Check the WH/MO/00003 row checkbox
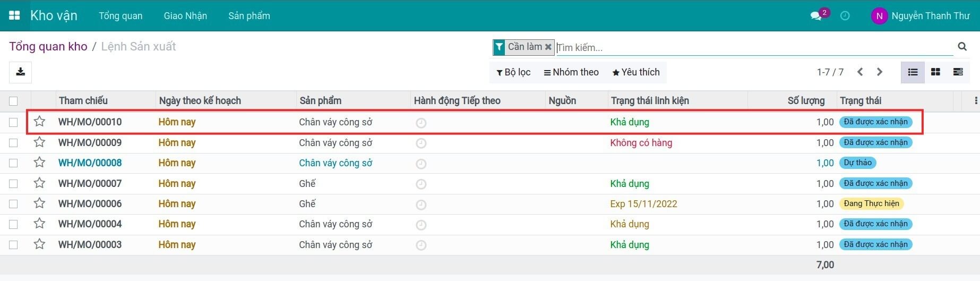Image resolution: width=980 pixels, height=281 pixels. 13,245
